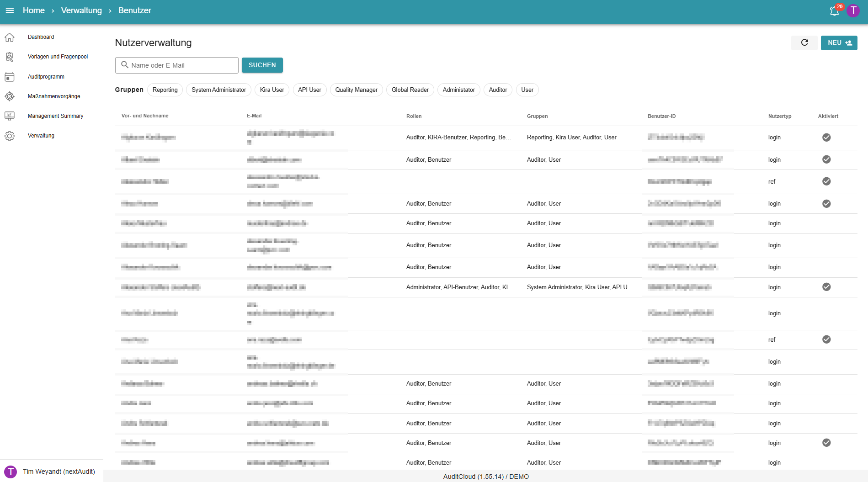
Task: Open Vorlagen und Fragenpool icon
Action: point(10,57)
